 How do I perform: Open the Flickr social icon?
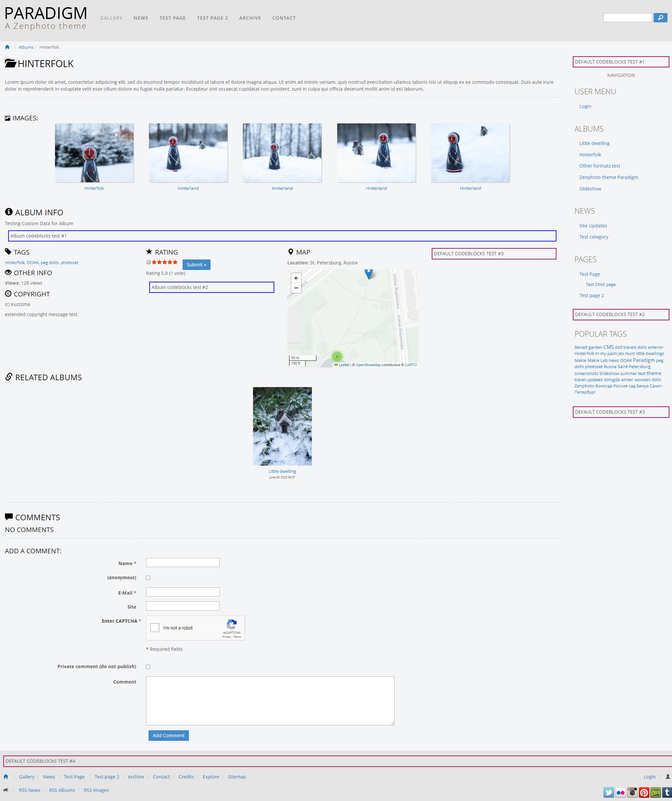click(x=620, y=792)
